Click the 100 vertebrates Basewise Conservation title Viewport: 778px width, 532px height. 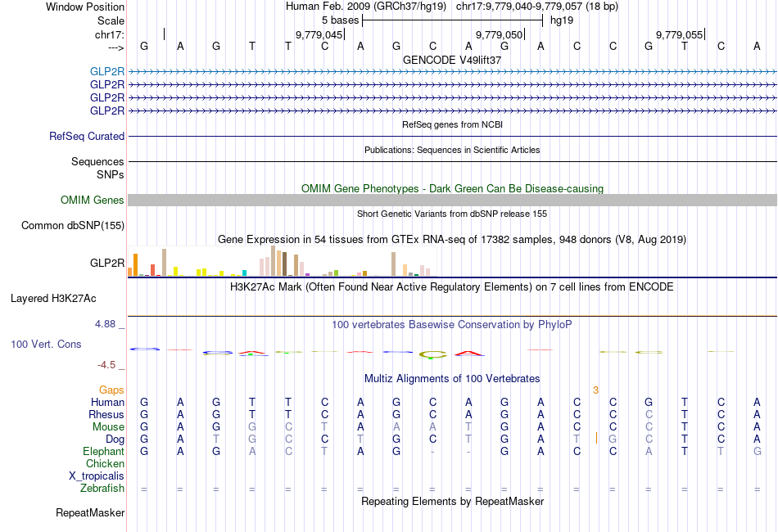(x=452, y=325)
